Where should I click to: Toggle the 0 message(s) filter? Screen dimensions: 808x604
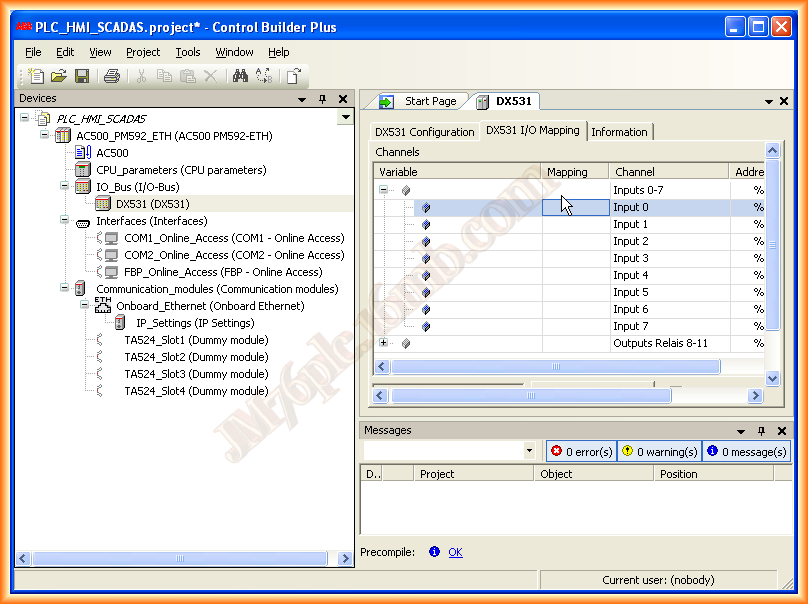point(746,452)
